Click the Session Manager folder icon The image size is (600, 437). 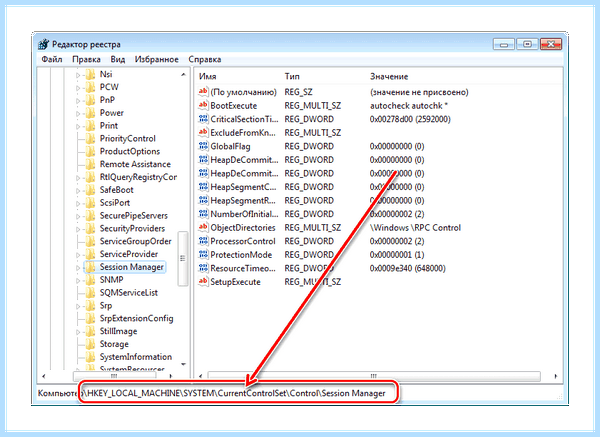90,267
